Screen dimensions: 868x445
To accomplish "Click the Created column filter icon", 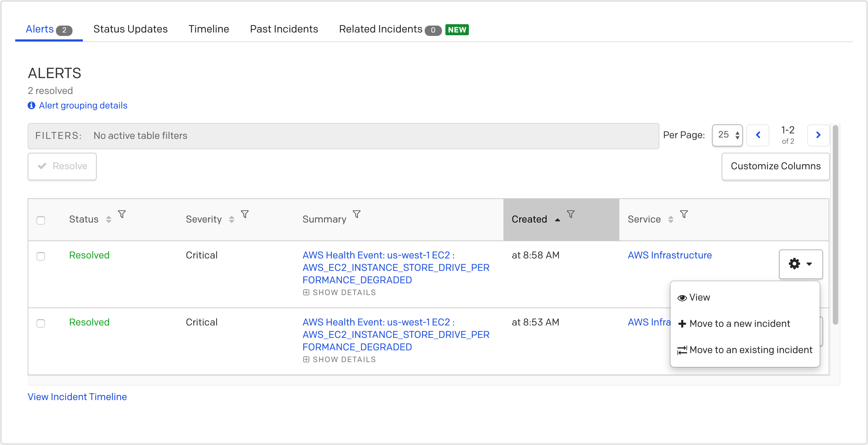I will click(570, 214).
